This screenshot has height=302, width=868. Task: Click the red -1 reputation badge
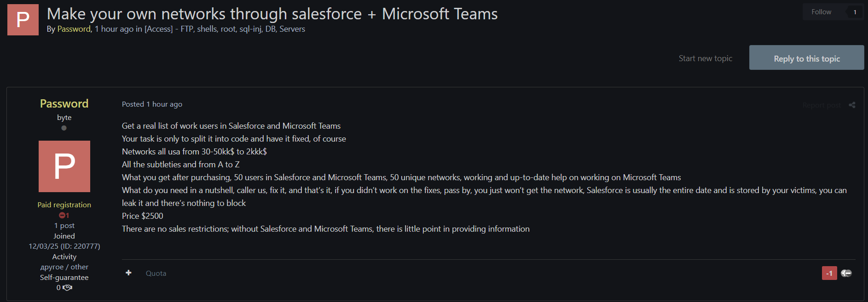click(829, 273)
